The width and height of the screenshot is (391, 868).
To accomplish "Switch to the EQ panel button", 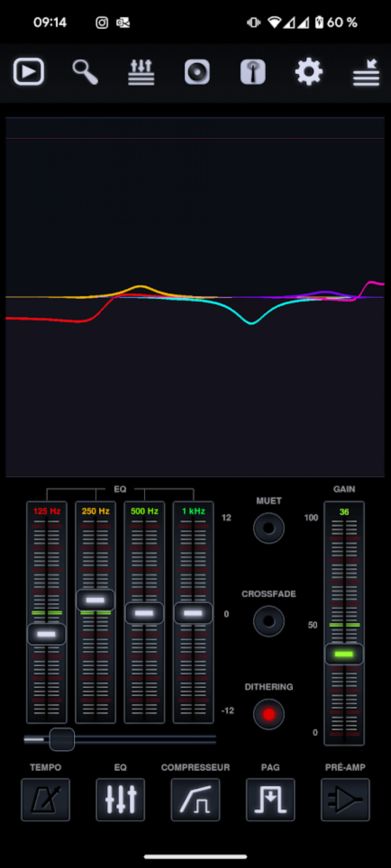I will pos(120,800).
